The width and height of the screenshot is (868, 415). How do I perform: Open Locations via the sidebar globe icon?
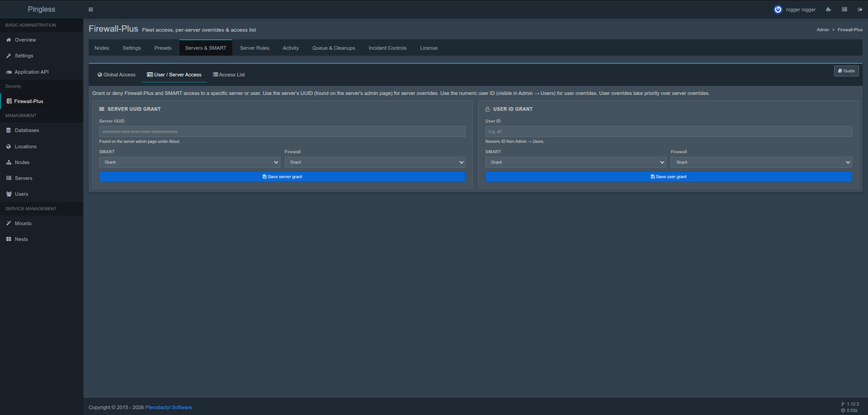click(9, 146)
